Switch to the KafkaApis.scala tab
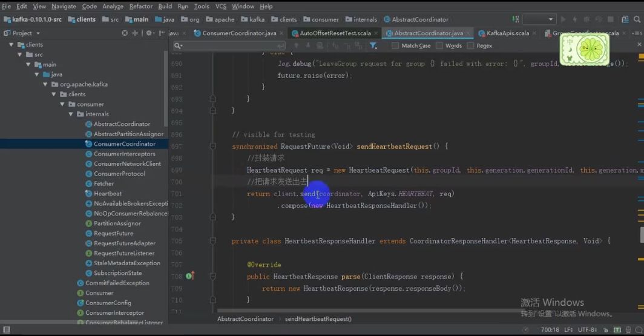Screen dimensions: 644x336 click(x=508, y=33)
